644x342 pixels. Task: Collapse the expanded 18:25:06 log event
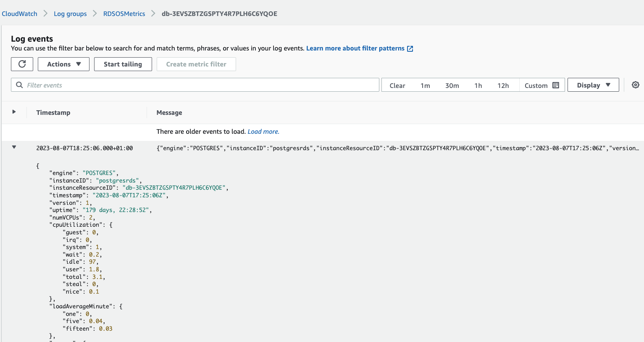[14, 147]
